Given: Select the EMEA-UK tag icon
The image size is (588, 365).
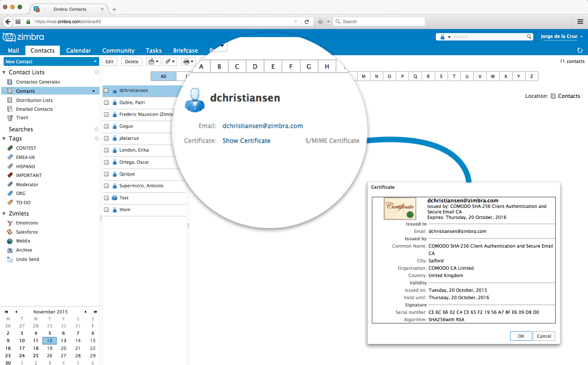Looking at the screenshot, I should pyautogui.click(x=10, y=157).
